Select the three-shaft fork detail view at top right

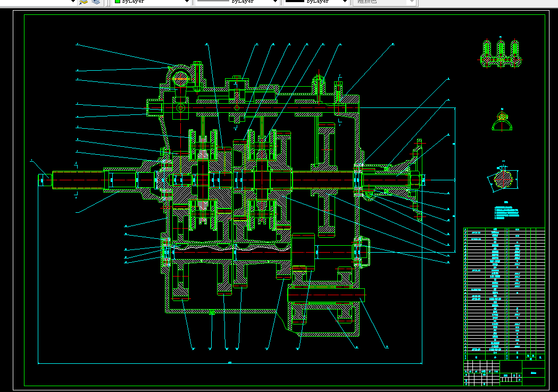(x=501, y=53)
